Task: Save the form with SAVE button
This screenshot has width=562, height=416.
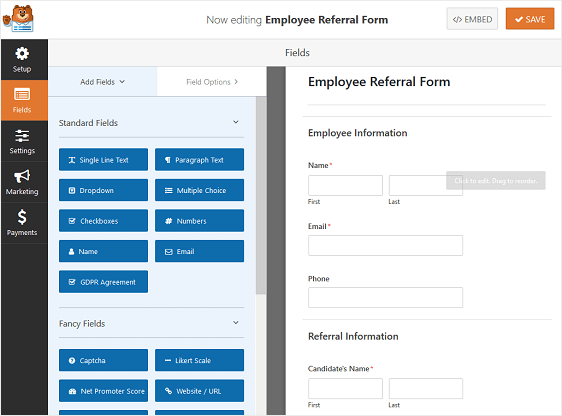Action: click(x=530, y=19)
